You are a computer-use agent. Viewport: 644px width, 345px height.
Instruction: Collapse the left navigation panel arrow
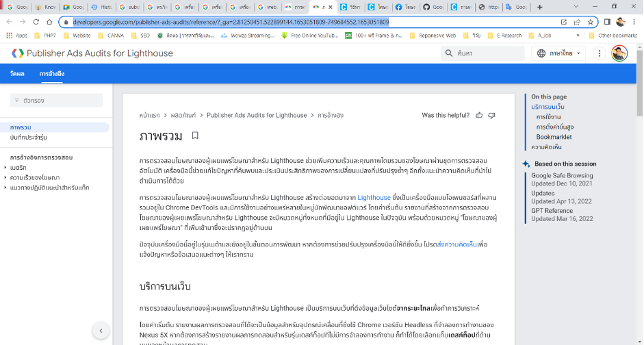tap(101, 331)
